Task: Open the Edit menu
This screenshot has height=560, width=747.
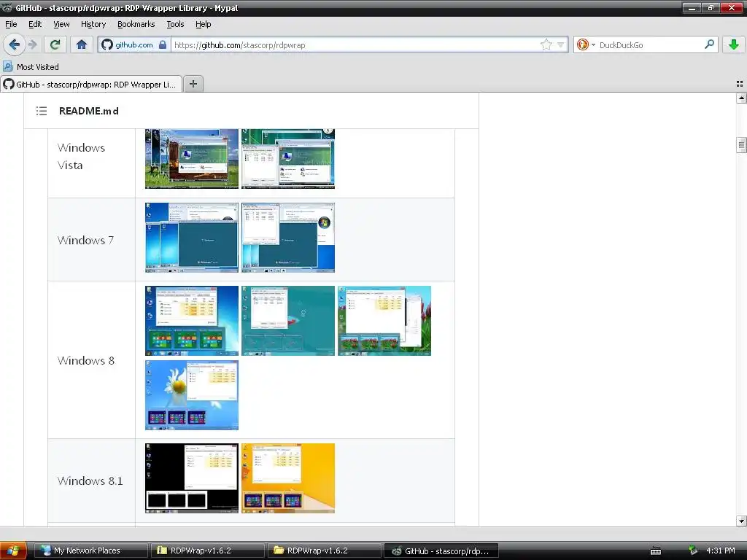Action: tap(35, 24)
